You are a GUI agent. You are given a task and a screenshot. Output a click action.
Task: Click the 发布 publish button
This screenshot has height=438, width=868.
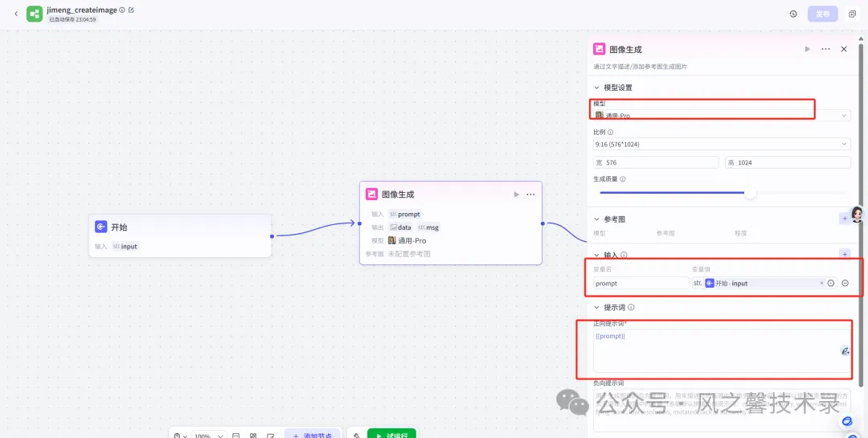823,14
